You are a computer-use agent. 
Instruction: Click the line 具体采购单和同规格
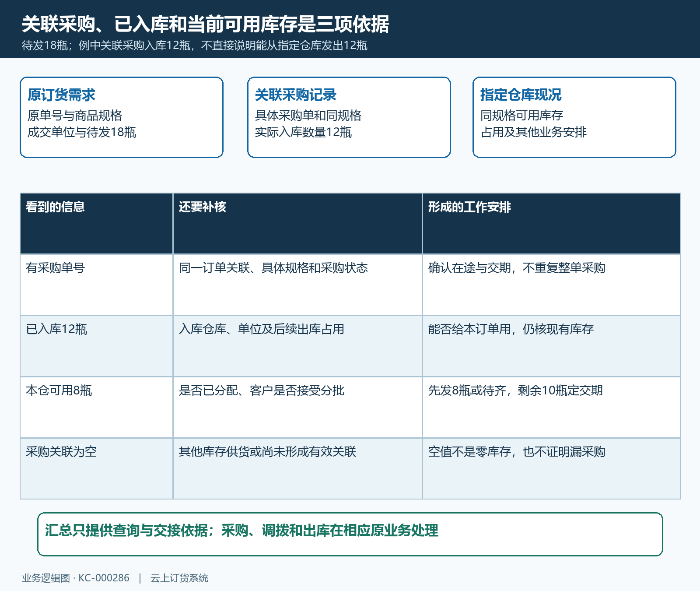pos(308,116)
